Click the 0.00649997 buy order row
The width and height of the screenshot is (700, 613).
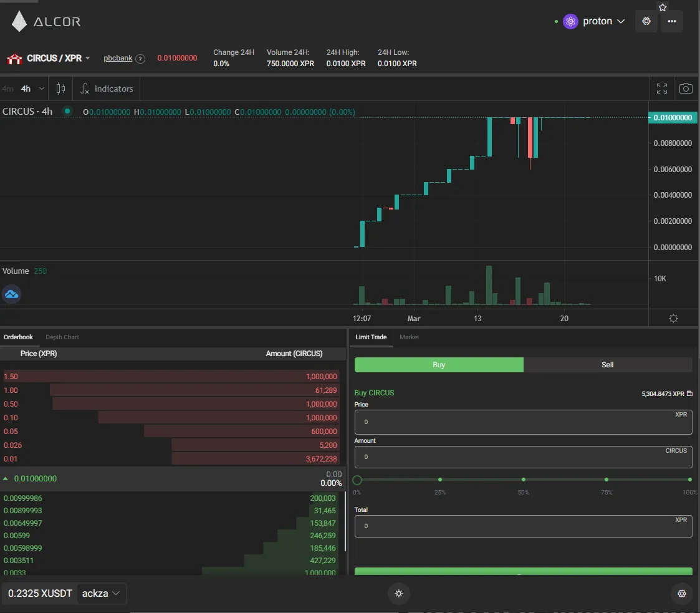[x=170, y=523]
